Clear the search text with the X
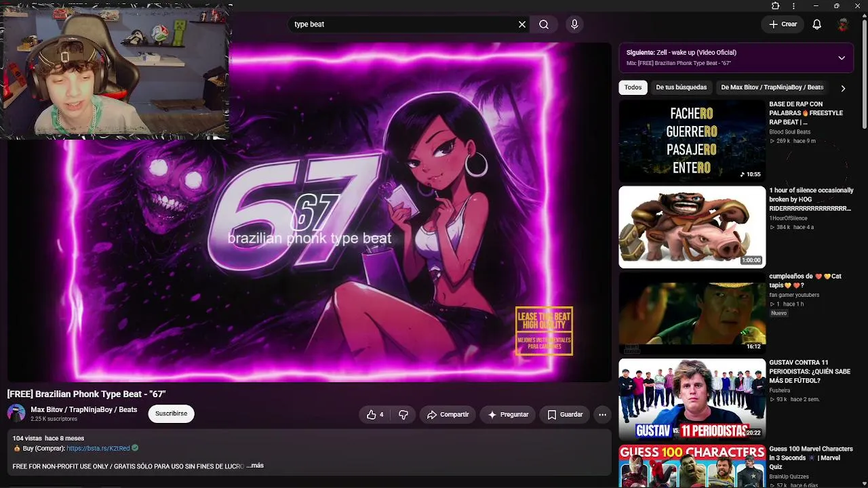This screenshot has width=868, height=488. point(522,24)
